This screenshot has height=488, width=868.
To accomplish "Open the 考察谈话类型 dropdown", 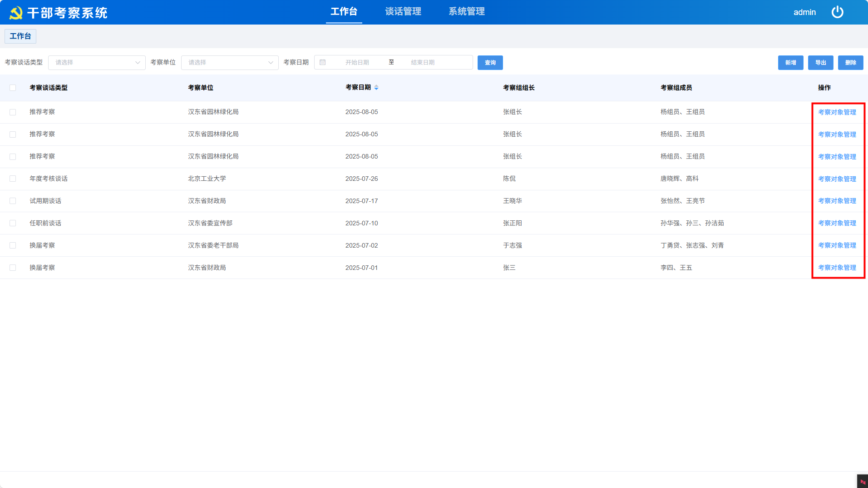I will click(x=97, y=62).
